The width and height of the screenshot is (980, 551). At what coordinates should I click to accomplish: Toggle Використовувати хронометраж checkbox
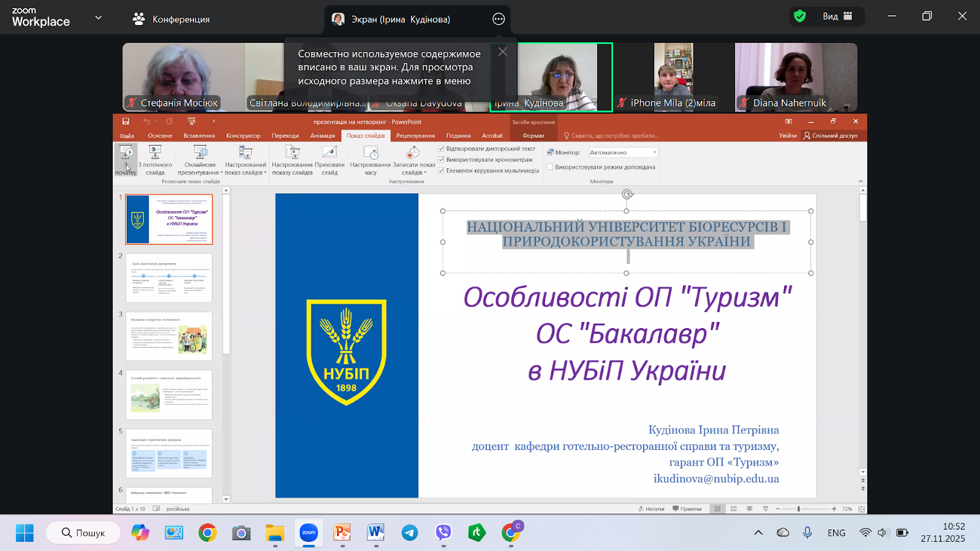[x=441, y=160]
